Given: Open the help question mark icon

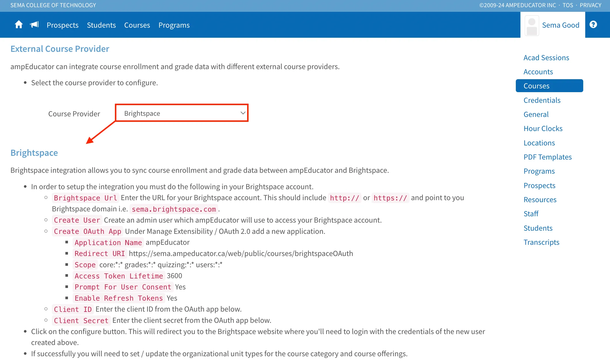Looking at the screenshot, I should point(593,25).
